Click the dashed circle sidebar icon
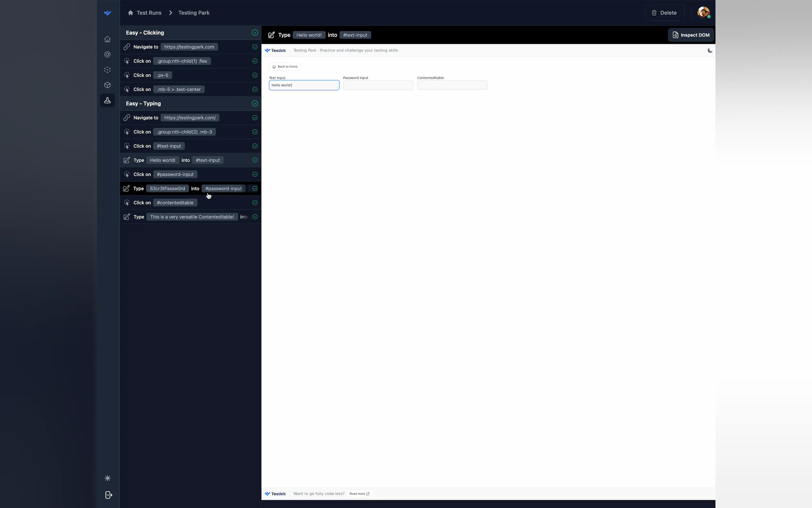The image size is (812, 508). click(107, 70)
